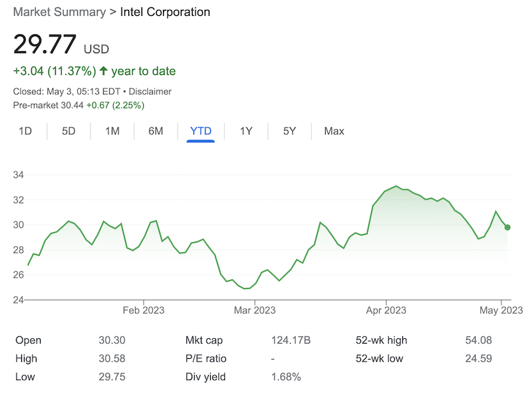Open the Max range tab
The width and height of the screenshot is (532, 398).
pyautogui.click(x=334, y=131)
